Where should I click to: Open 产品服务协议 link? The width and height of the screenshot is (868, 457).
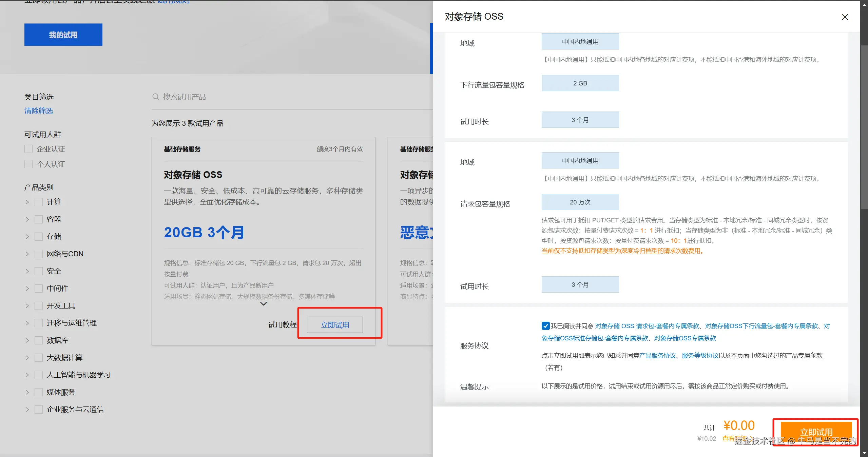(658, 356)
